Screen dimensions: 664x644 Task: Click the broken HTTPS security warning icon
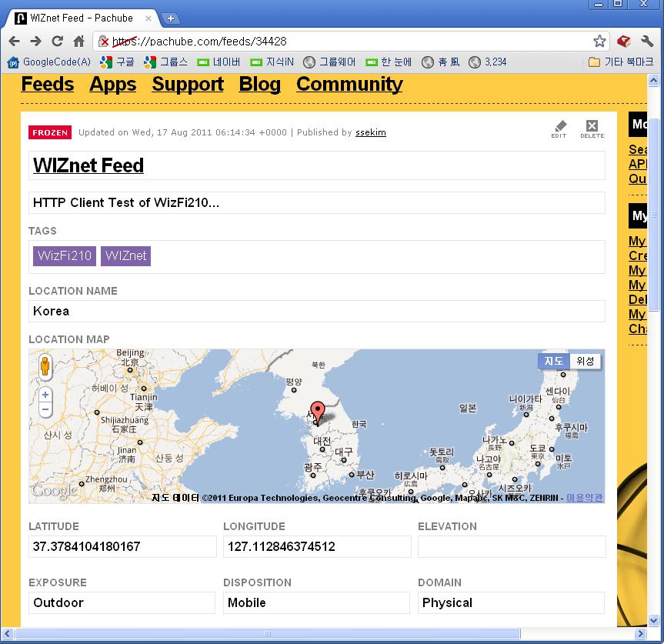(103, 41)
